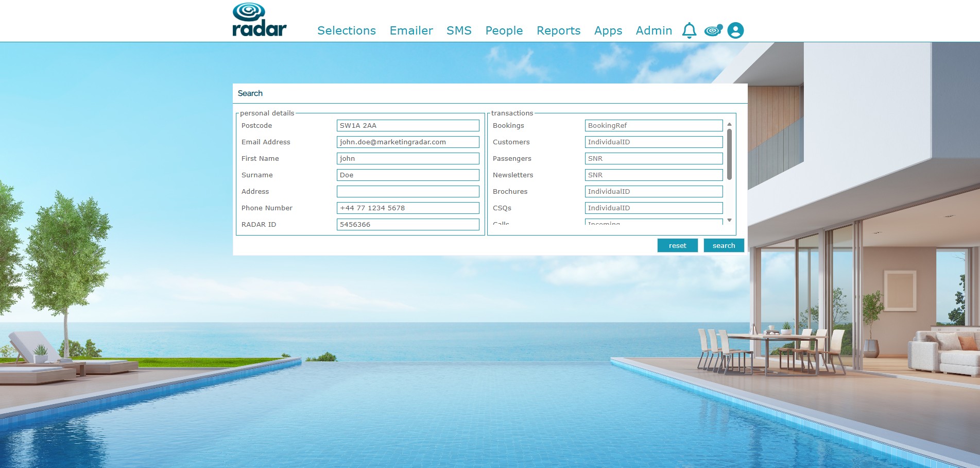Click the radar swirl status icon
Screen dimensions: 980x468
point(713,30)
